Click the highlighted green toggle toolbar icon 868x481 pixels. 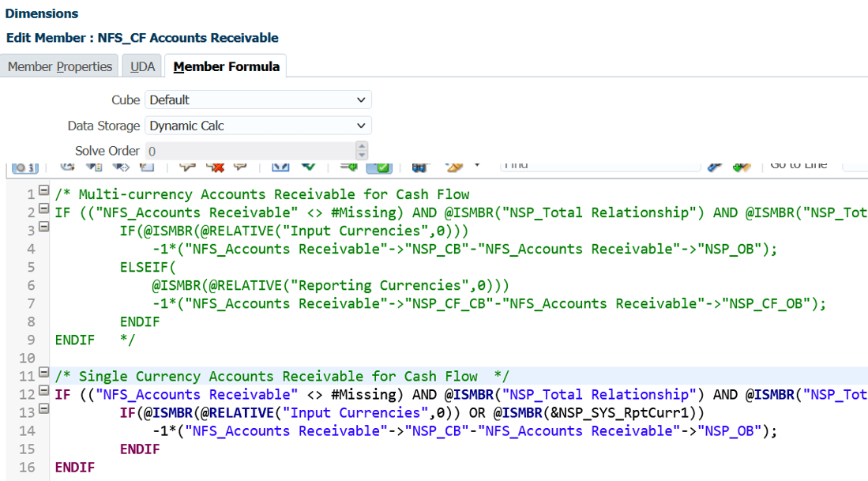(x=380, y=167)
